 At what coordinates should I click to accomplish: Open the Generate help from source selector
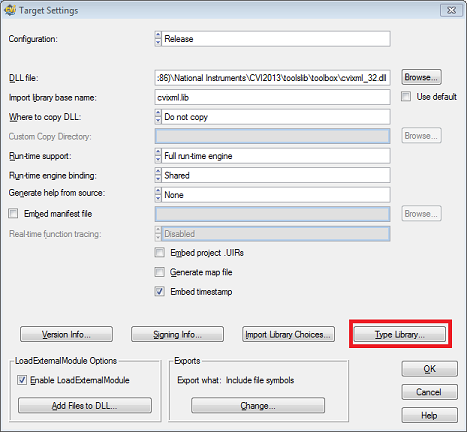[x=158, y=195]
